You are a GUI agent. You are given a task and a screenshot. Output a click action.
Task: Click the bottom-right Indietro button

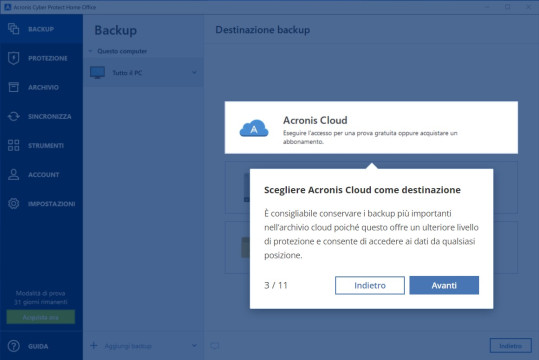pos(510,346)
